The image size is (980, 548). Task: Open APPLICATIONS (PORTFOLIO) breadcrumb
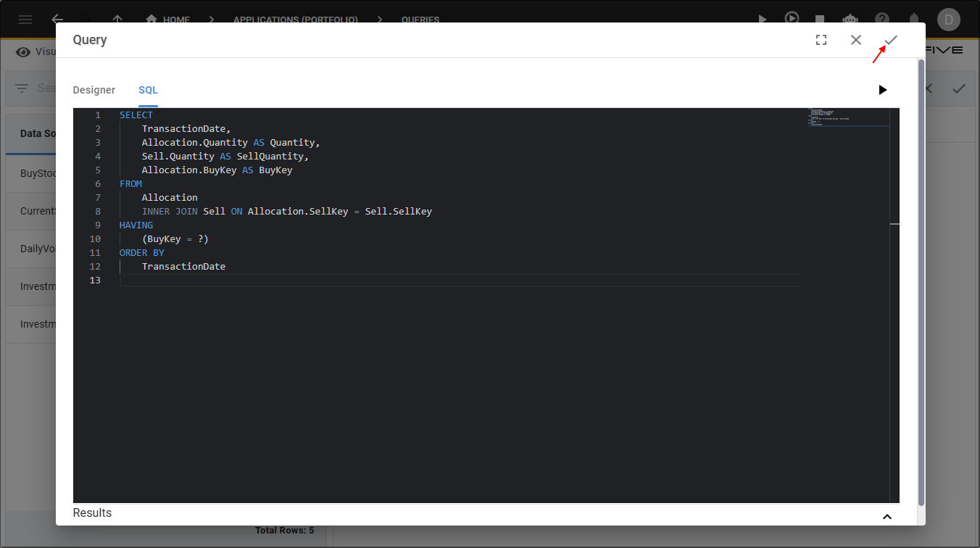[x=296, y=20]
